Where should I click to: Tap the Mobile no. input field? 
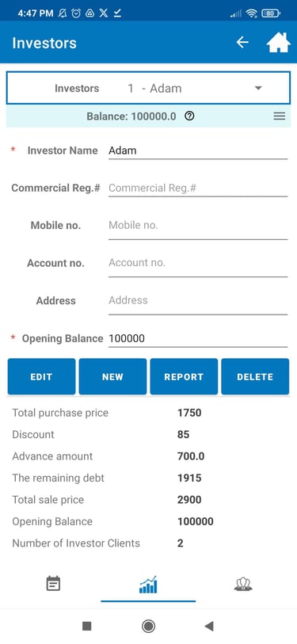pos(198,226)
